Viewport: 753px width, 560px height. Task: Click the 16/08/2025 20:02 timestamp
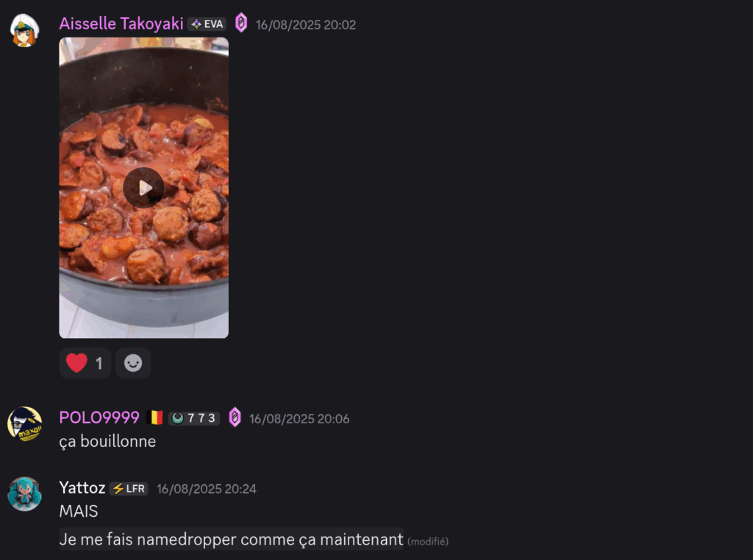[306, 25]
